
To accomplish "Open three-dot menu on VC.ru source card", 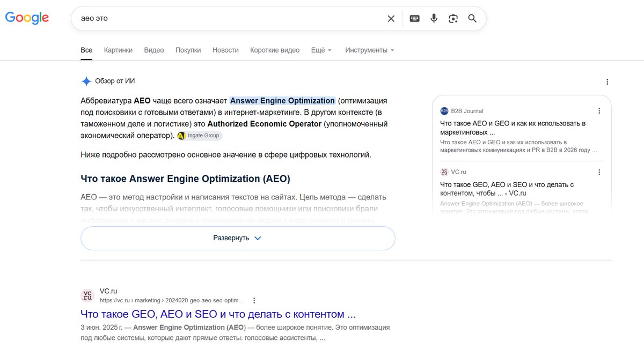I will click(599, 172).
